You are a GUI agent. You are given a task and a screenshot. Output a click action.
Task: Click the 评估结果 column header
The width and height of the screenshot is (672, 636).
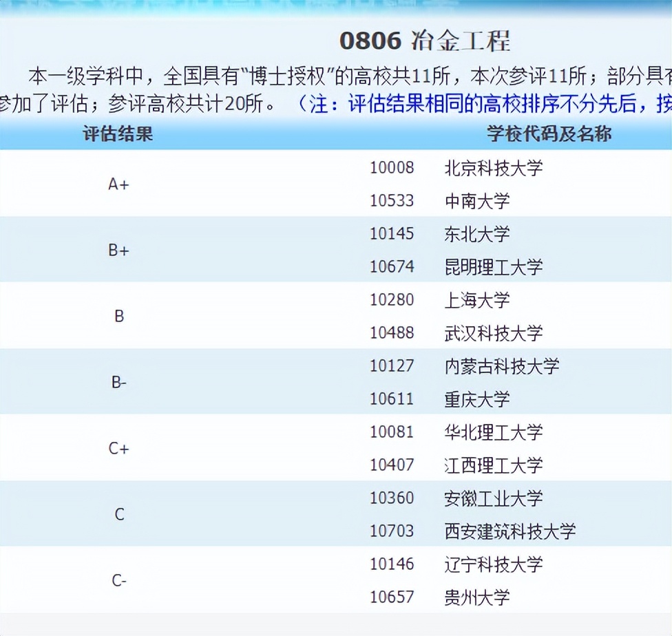pos(118,134)
